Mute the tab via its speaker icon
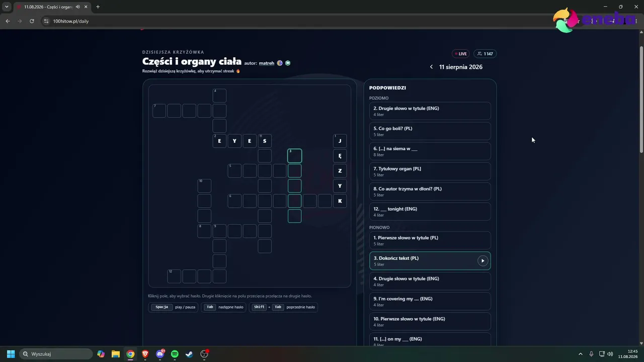Screen dimensions: 644x362 pos(78,7)
